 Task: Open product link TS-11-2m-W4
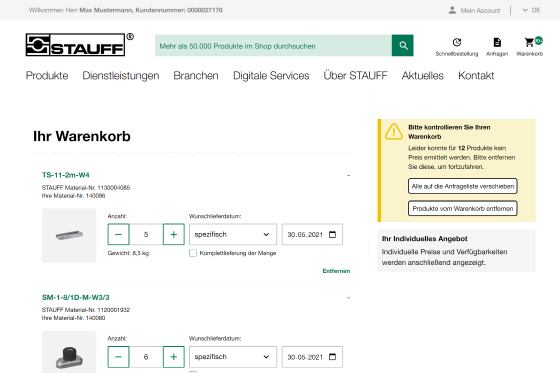(65, 175)
